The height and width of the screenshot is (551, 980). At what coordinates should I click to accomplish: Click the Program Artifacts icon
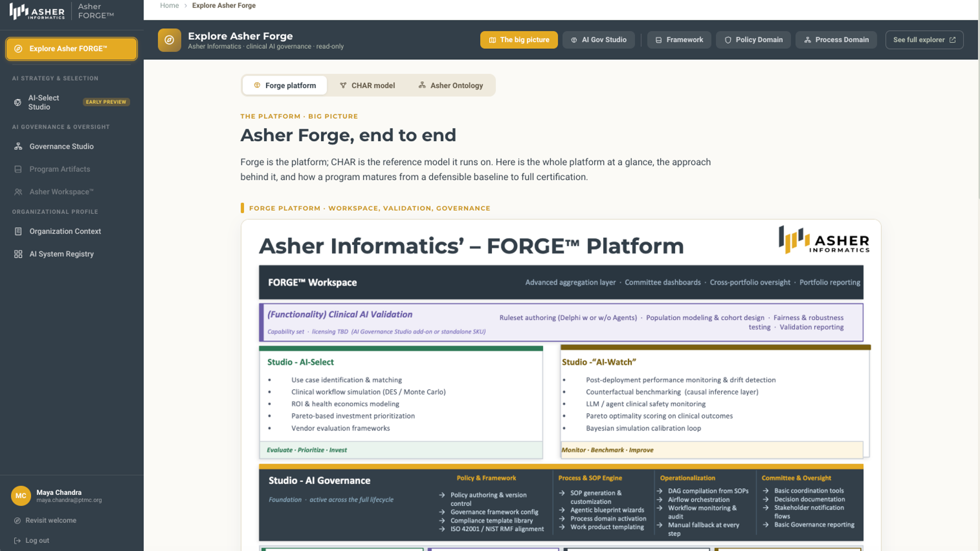(x=18, y=169)
